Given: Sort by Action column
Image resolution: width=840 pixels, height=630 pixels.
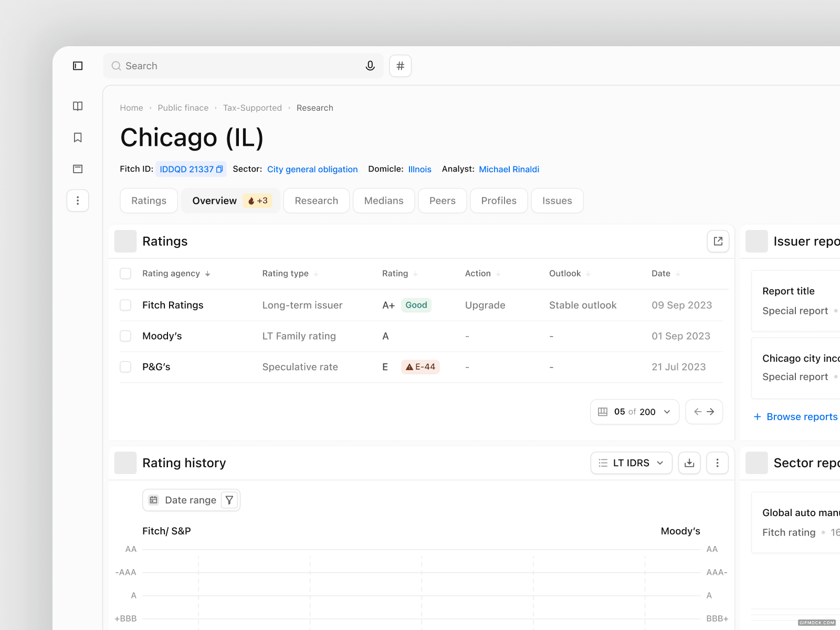Looking at the screenshot, I should pos(483,274).
